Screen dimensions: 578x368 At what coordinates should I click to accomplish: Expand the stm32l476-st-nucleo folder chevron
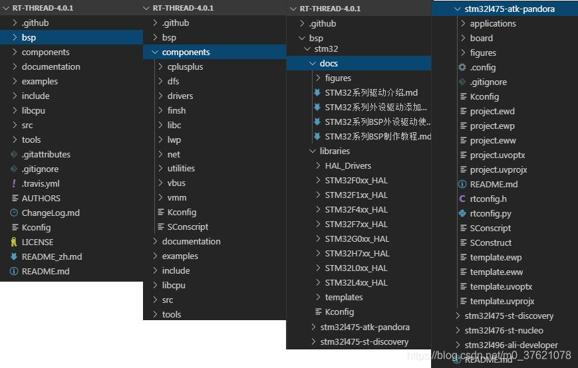pyautogui.click(x=457, y=330)
